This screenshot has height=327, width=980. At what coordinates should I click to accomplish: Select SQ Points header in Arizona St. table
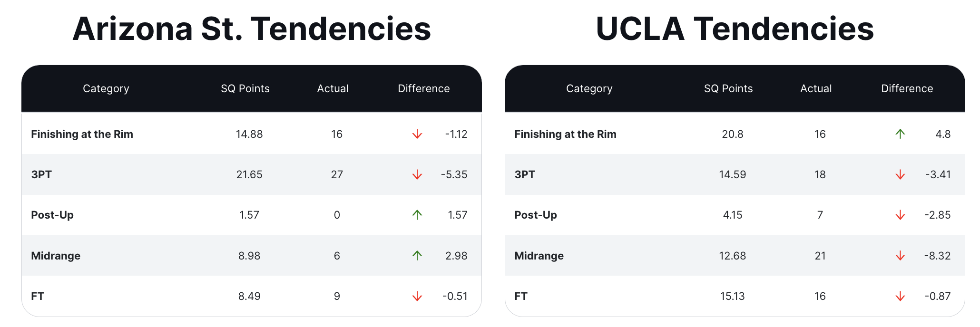pyautogui.click(x=245, y=89)
